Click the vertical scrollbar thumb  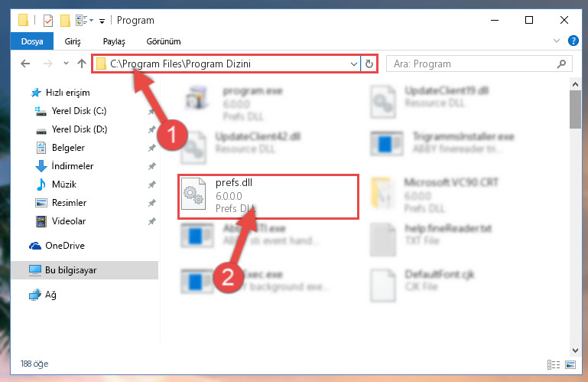tap(575, 109)
